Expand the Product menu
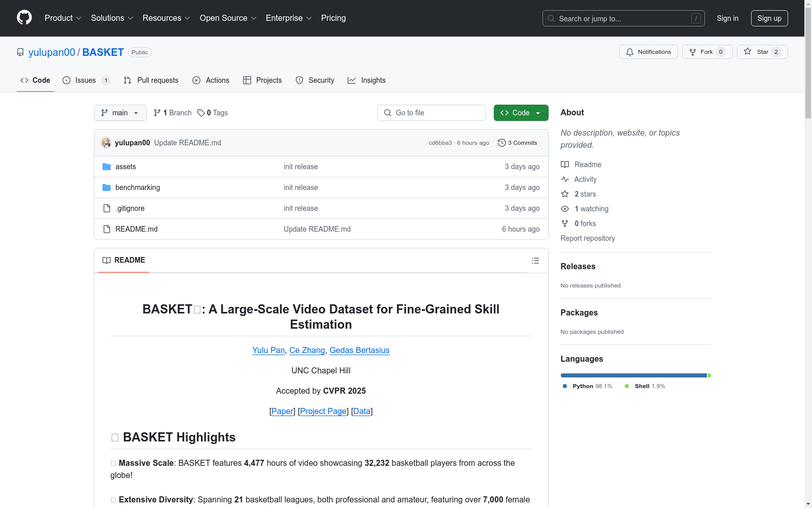The width and height of the screenshot is (812, 508). pyautogui.click(x=63, y=18)
